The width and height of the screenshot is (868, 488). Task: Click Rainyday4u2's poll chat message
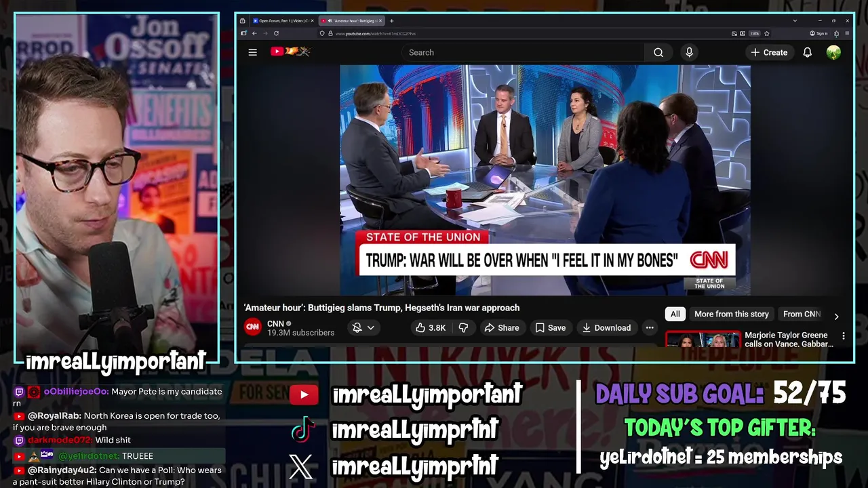pos(117,476)
